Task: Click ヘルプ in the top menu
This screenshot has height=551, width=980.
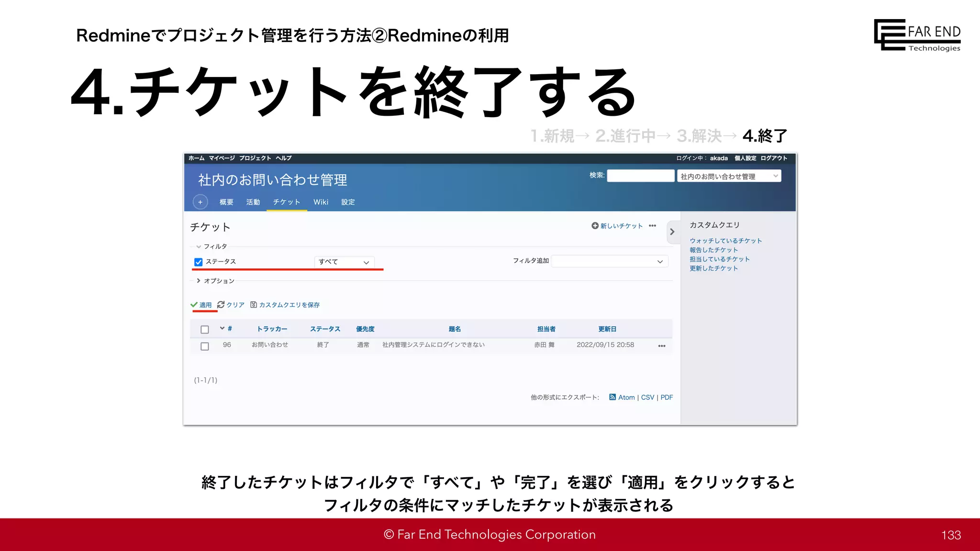Action: pos(283,158)
